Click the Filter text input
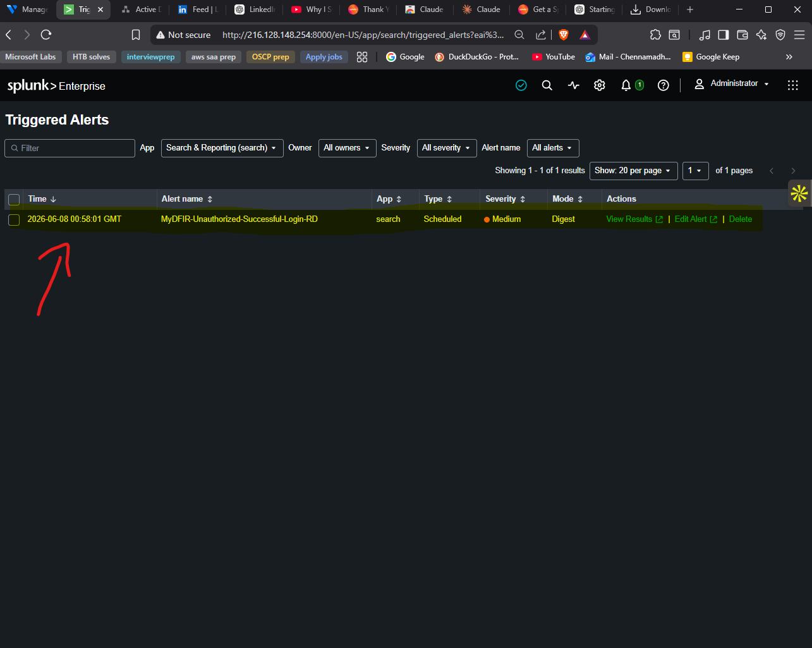Image resolution: width=812 pixels, height=648 pixels. click(70, 148)
